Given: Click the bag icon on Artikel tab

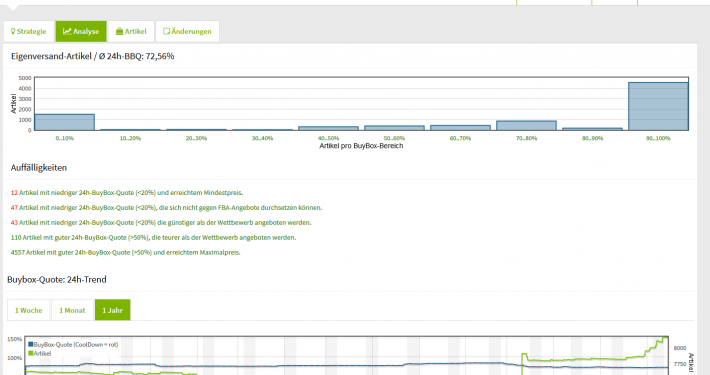Looking at the screenshot, I should [120, 31].
